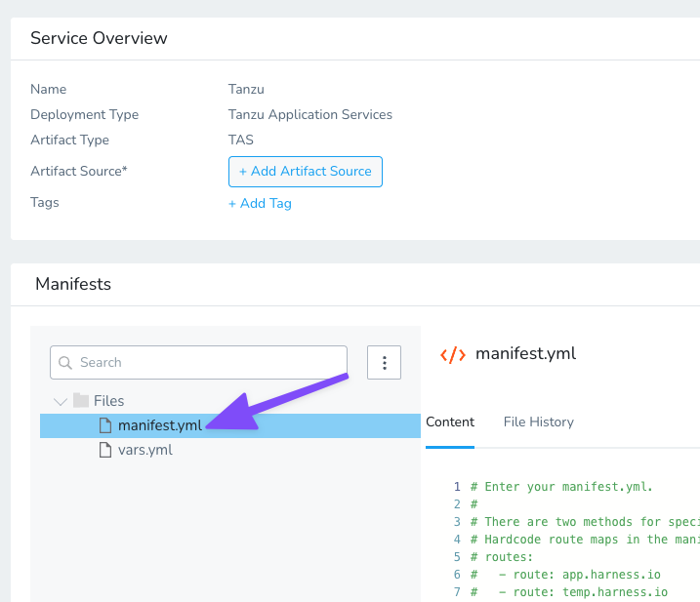Click the Add Artifact Source button
Image resolution: width=700 pixels, height=602 pixels.
coord(306,172)
